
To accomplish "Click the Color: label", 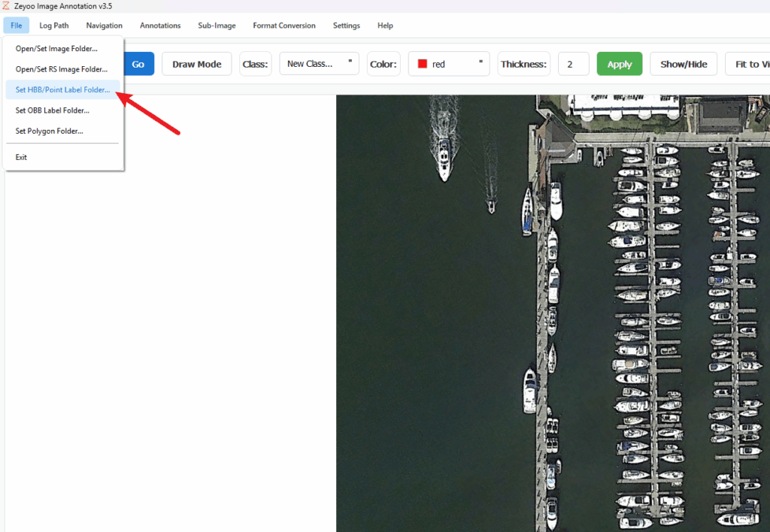I will point(383,64).
